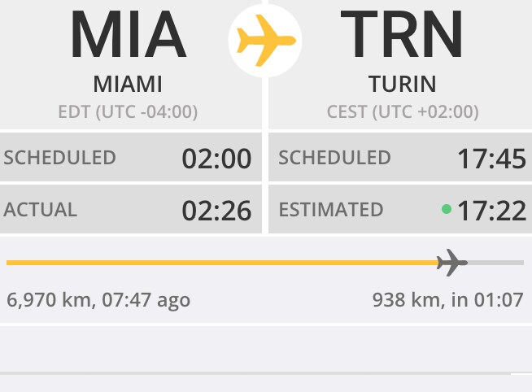Image resolution: width=532 pixels, height=392 pixels.
Task: Click the ACTUAL departure row label
Action: pos(41,210)
